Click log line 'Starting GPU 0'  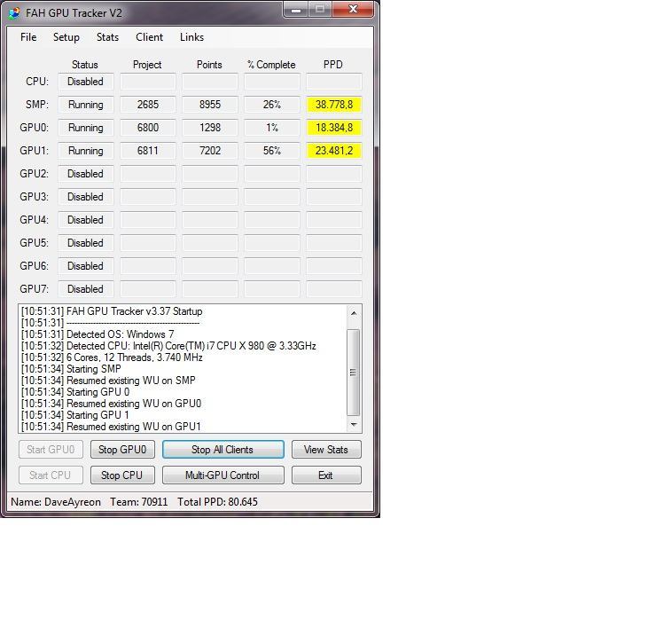[x=75, y=392]
